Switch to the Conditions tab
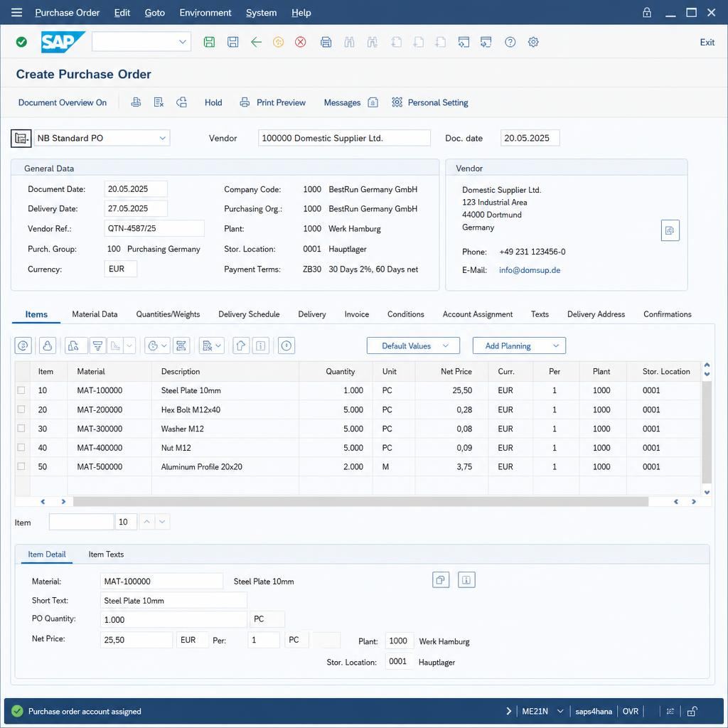 point(405,314)
